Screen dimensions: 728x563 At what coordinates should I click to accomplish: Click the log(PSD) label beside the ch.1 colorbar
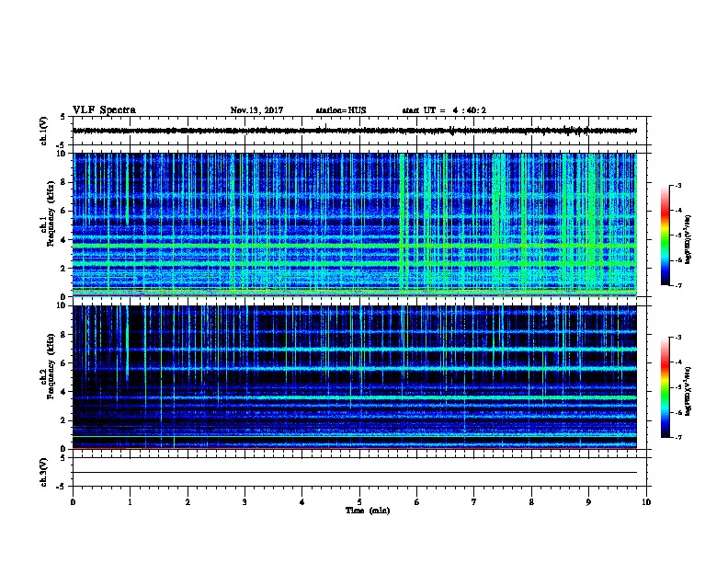click(688, 239)
